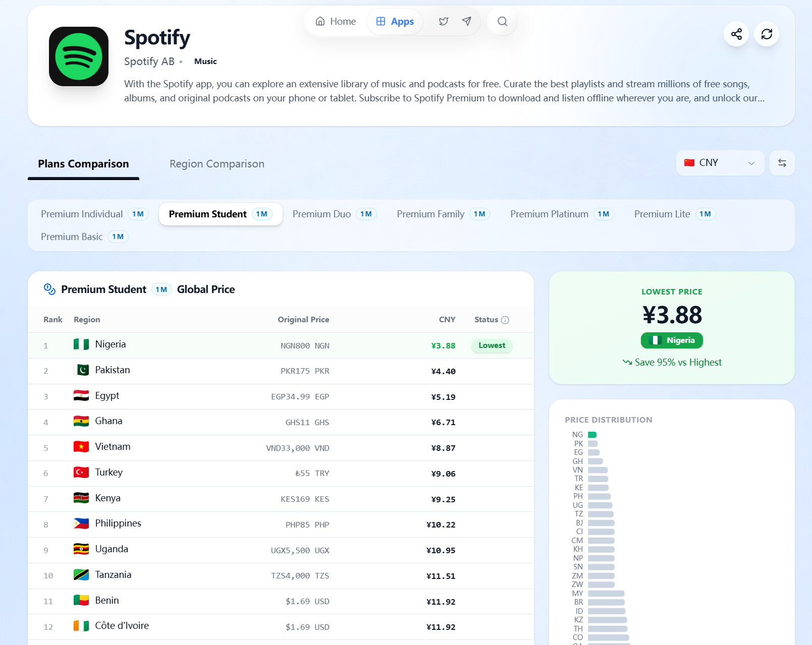Click the UGX5,500 original price
Image resolution: width=812 pixels, height=645 pixels.
(300, 551)
